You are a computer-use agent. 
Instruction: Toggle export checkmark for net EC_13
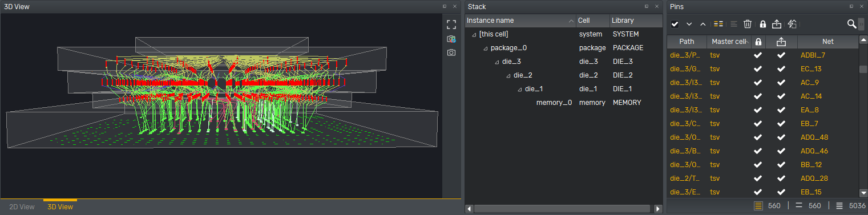(x=781, y=69)
